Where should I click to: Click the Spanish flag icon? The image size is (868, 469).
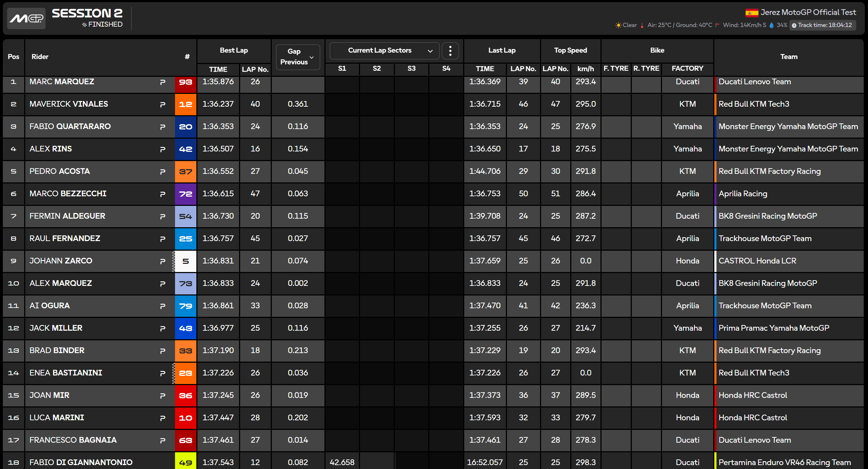[752, 13]
